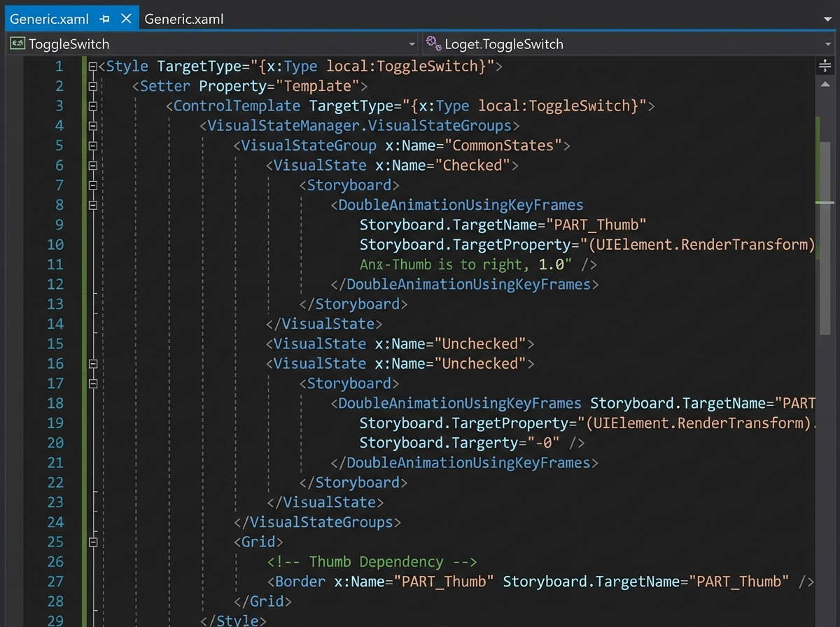The image size is (840, 627).
Task: Click the green ToggleSwitch element icon in the navigation bar
Action: pos(17,43)
